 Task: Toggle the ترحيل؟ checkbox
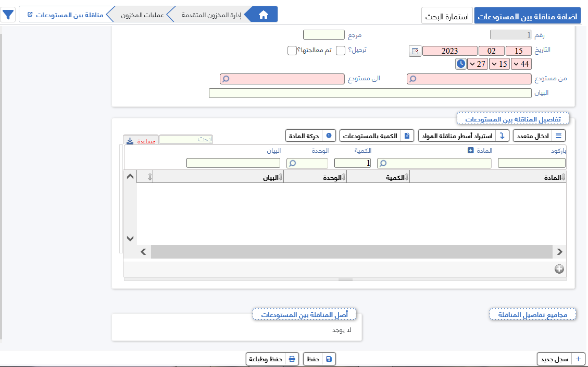point(341,51)
